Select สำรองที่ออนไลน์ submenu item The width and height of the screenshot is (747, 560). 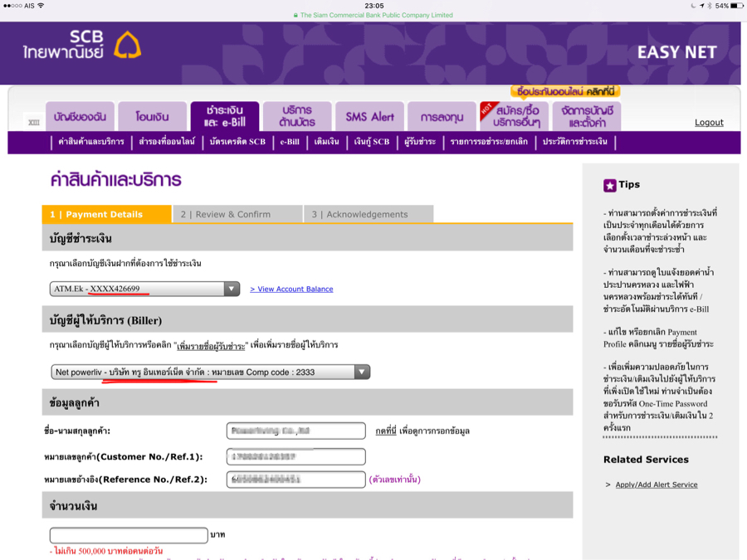tap(167, 141)
